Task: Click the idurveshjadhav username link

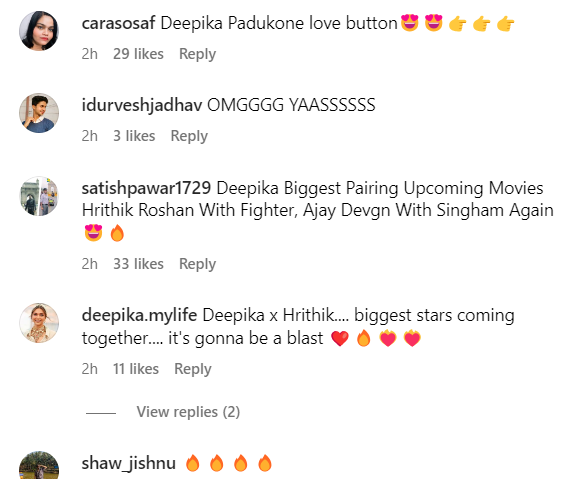Action: click(x=142, y=105)
